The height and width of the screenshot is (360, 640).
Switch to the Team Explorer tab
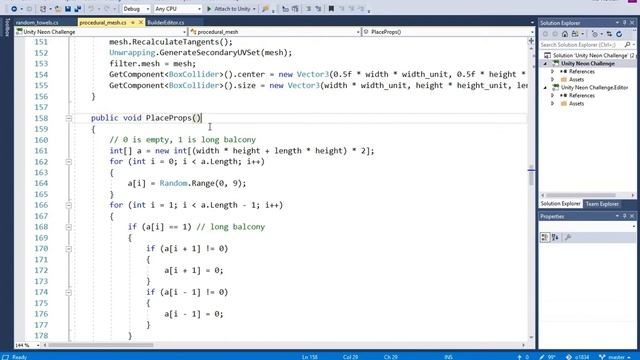click(602, 204)
